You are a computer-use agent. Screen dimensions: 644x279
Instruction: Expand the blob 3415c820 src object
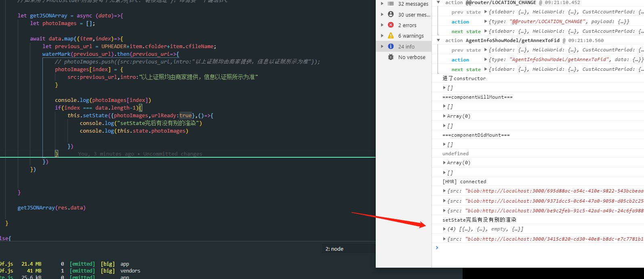point(444,239)
